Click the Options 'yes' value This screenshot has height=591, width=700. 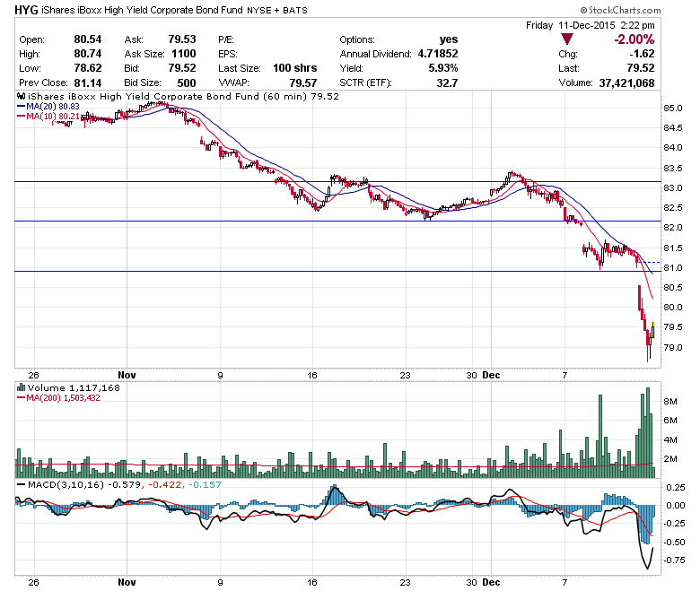click(449, 39)
